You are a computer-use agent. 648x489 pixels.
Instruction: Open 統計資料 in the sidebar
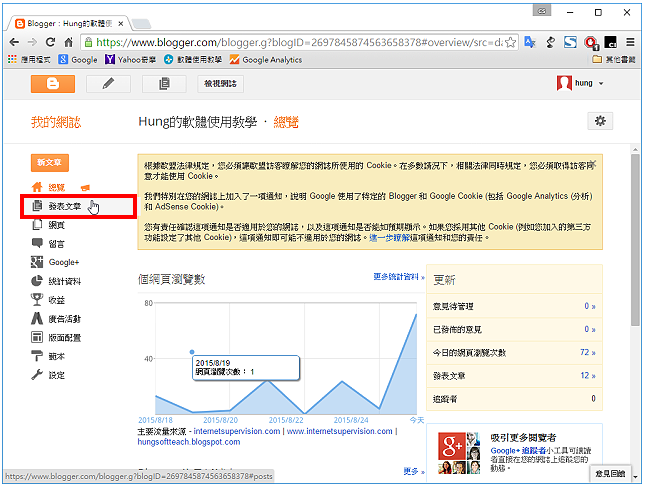pos(64,281)
